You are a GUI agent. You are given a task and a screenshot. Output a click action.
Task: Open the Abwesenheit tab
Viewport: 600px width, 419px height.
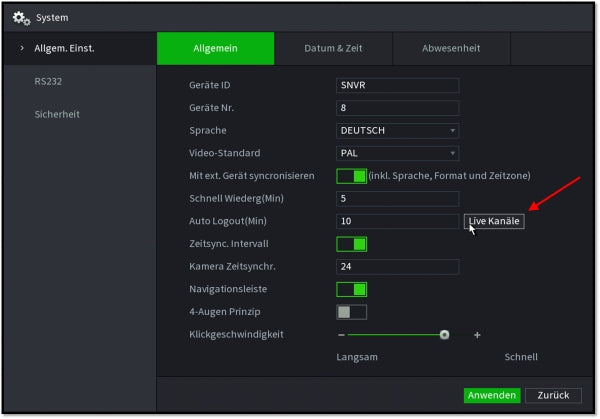tap(451, 49)
